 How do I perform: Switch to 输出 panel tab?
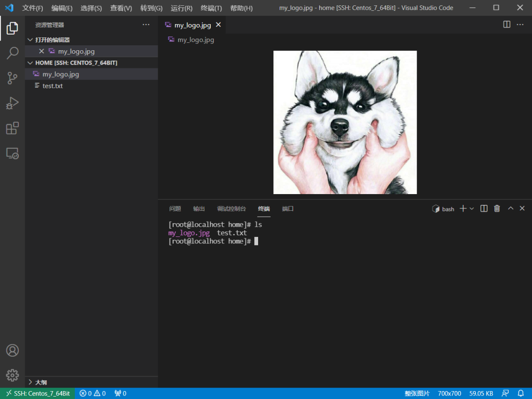pos(199,209)
